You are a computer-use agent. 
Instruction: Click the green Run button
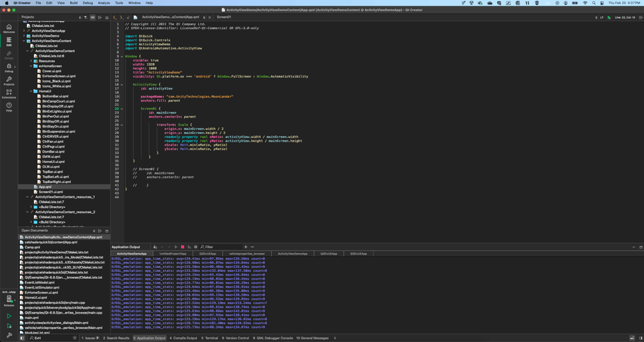(x=9, y=316)
